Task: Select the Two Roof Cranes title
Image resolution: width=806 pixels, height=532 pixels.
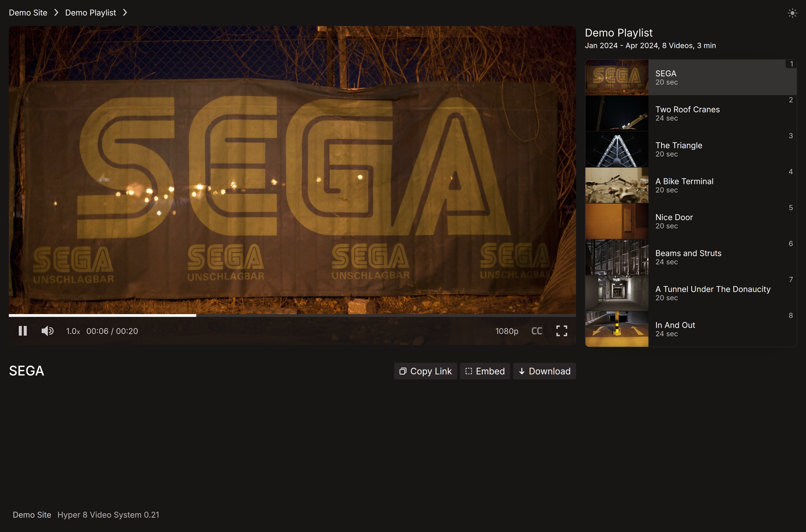Action: click(x=687, y=109)
